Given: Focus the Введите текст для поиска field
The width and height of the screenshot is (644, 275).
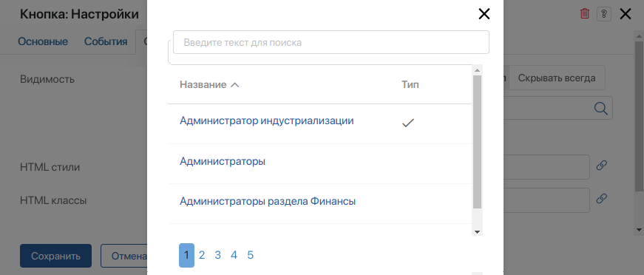Looking at the screenshot, I should (331, 42).
